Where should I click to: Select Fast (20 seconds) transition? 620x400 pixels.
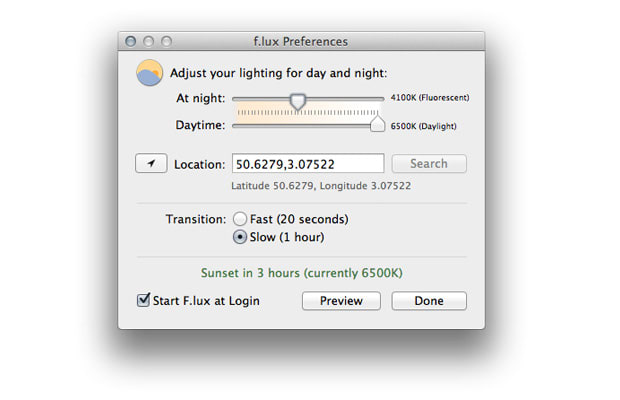click(x=240, y=219)
